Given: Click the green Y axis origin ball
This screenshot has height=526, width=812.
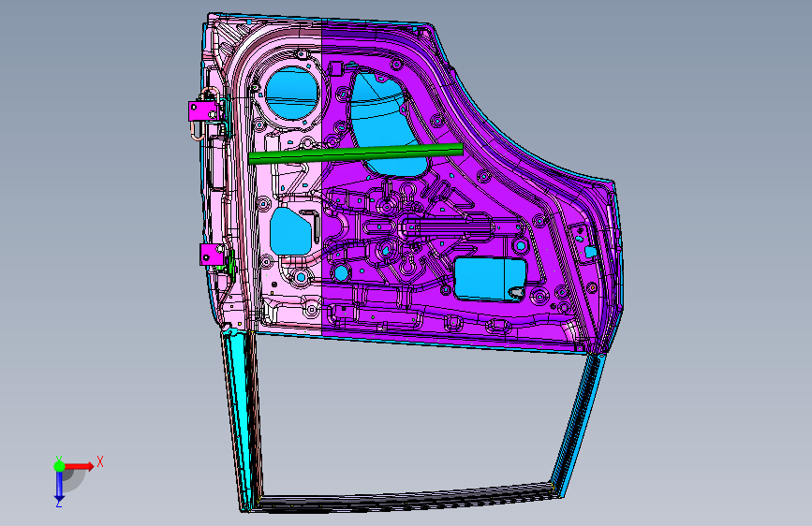Looking at the screenshot, I should pos(60,466).
